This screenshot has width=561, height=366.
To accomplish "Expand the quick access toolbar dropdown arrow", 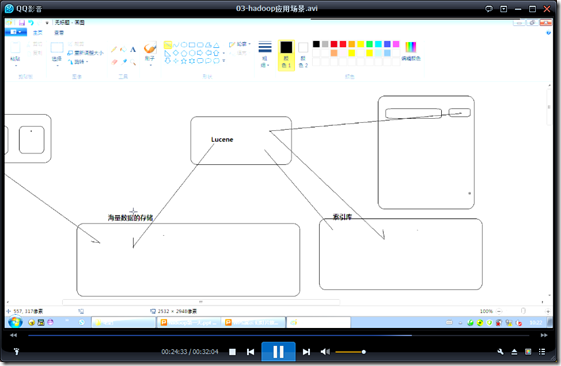I will [47, 23].
